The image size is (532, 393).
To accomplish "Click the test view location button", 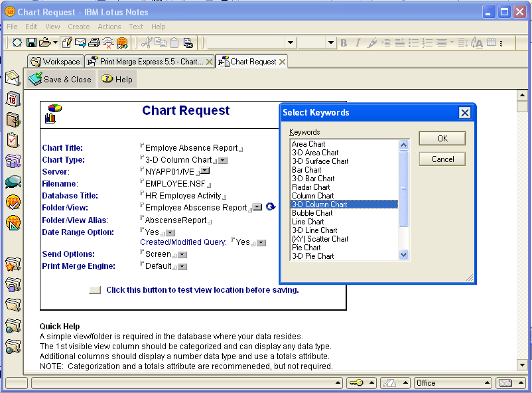I will click(x=95, y=290).
